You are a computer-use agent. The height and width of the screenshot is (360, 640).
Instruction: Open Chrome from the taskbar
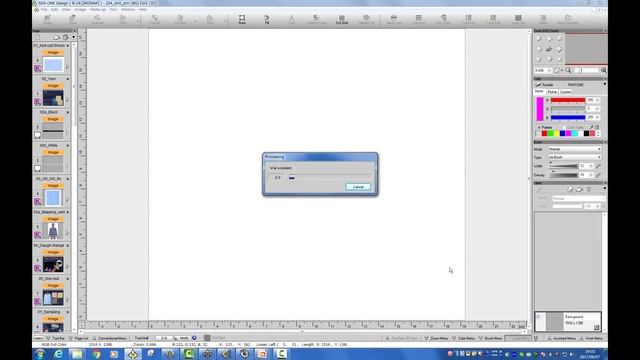pos(96,354)
